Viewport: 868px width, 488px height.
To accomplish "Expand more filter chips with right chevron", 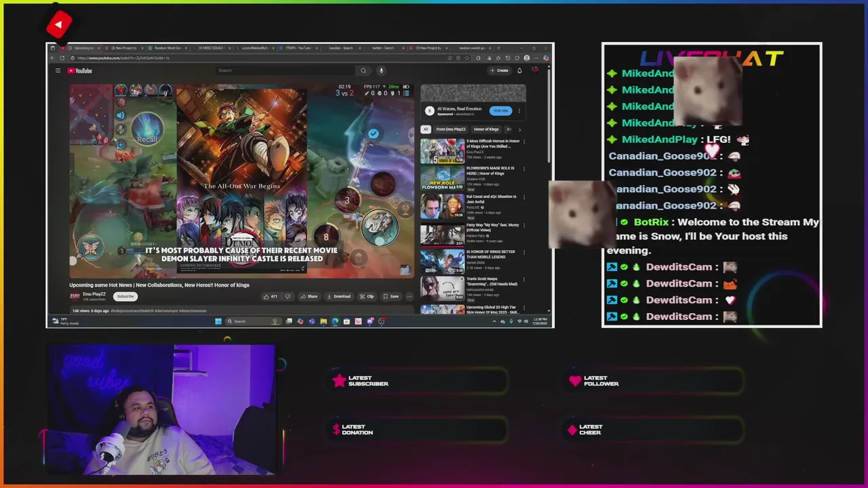I will pos(519,129).
